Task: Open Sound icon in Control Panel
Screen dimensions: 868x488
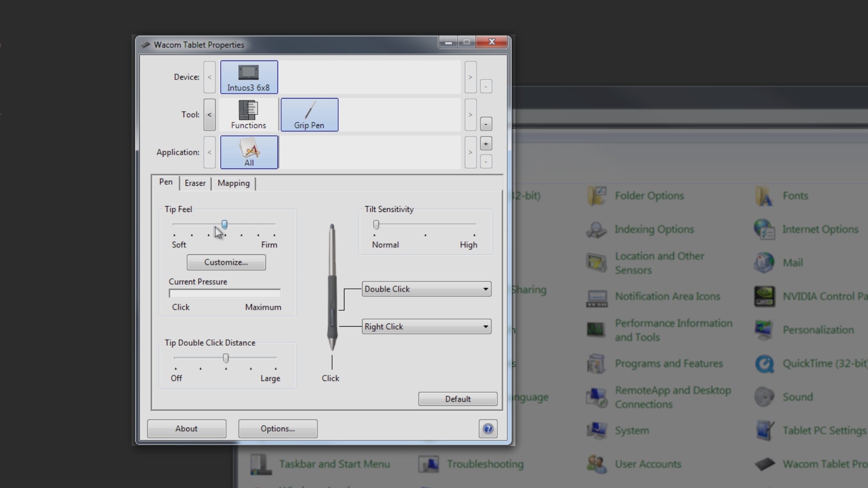Action: pyautogui.click(x=764, y=397)
